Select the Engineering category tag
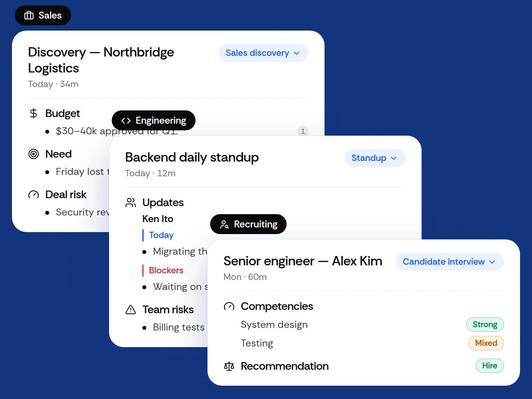532x399 pixels. tap(154, 120)
